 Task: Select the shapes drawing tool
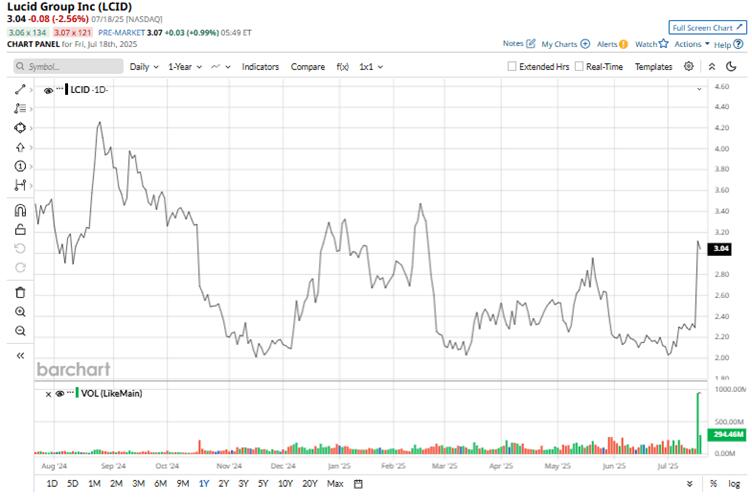pyautogui.click(x=20, y=128)
